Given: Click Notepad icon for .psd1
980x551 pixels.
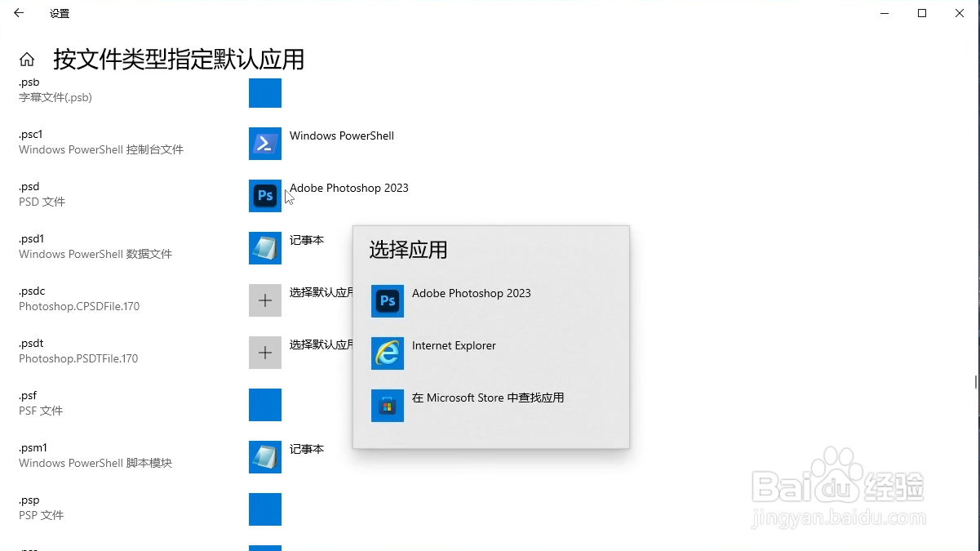Looking at the screenshot, I should (x=265, y=248).
